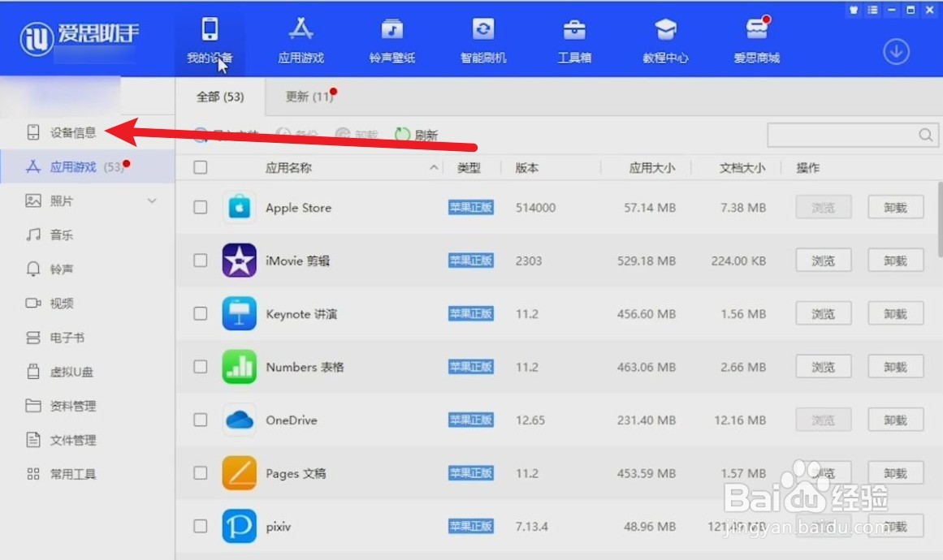943x560 pixels.
Task: Click the search magnifier icon
Action: coord(926,136)
